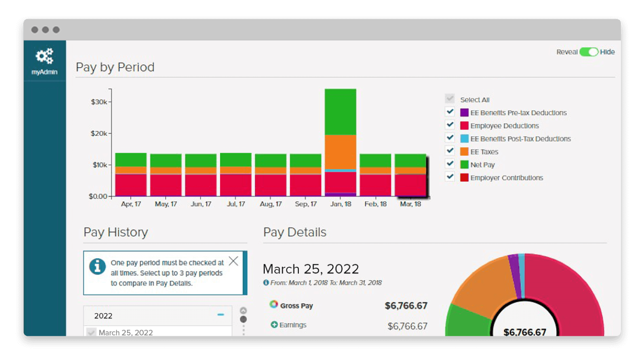Viewport: 644px width, 355px height.
Task: Click the EE Taxes orange color swatch
Action: pos(464,152)
